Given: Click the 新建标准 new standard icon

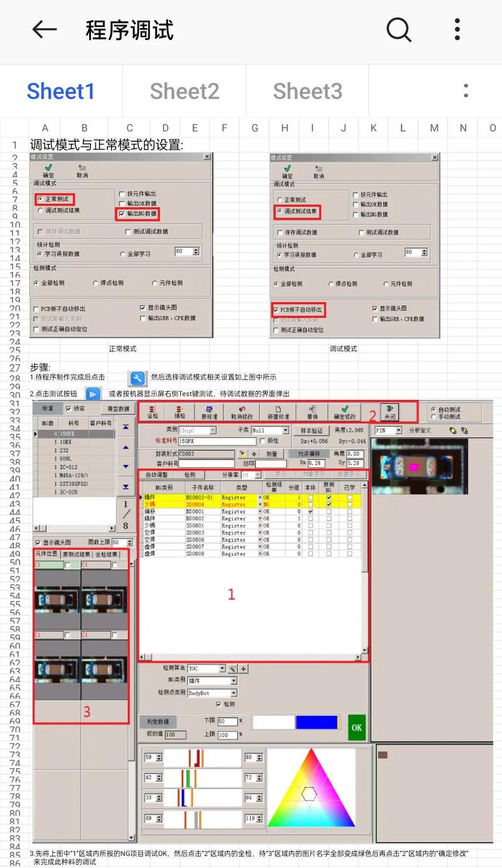Looking at the screenshot, I should 277,413.
